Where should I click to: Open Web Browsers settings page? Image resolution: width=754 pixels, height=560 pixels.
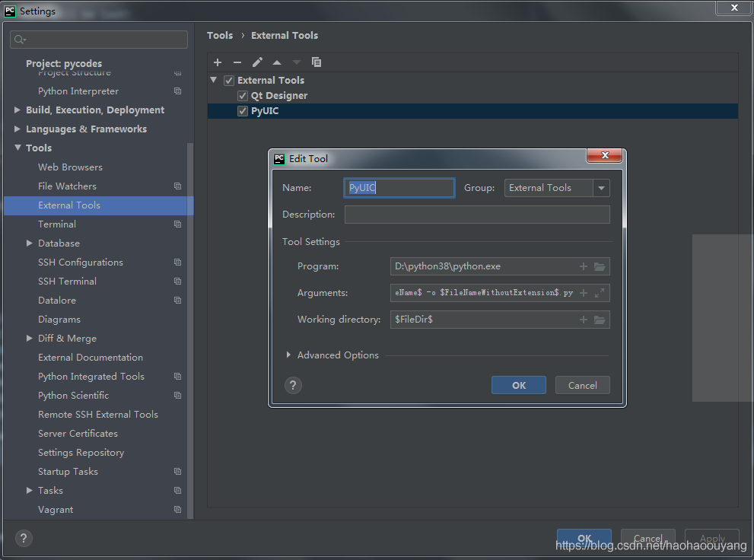(x=70, y=167)
